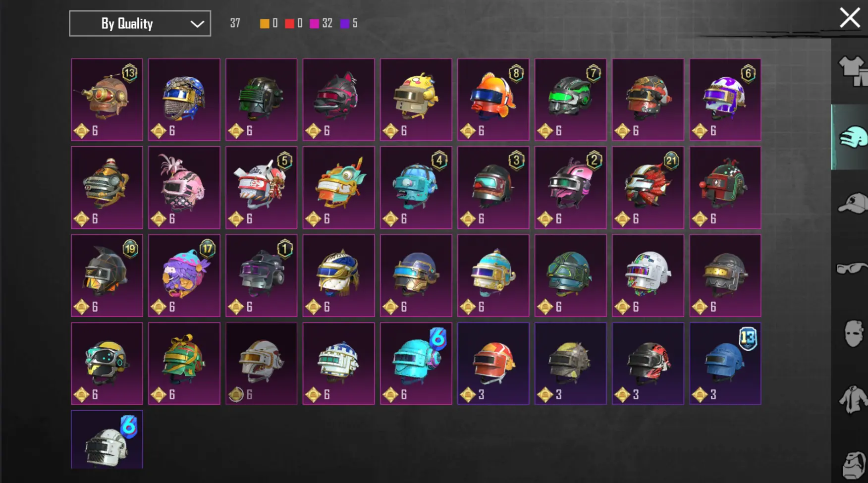This screenshot has height=483, width=868.
Task: Open the glasses category icon
Action: [x=852, y=268]
